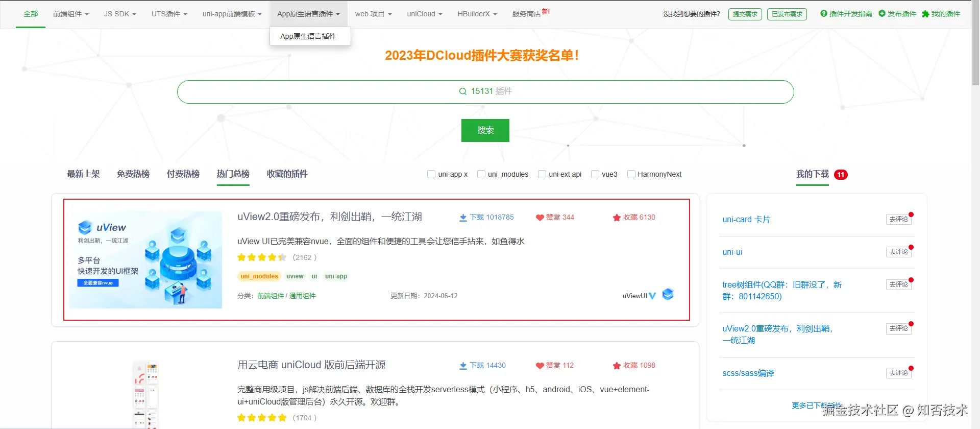
Task: Open the red 11 badge beside 我的下载
Action: (841, 175)
